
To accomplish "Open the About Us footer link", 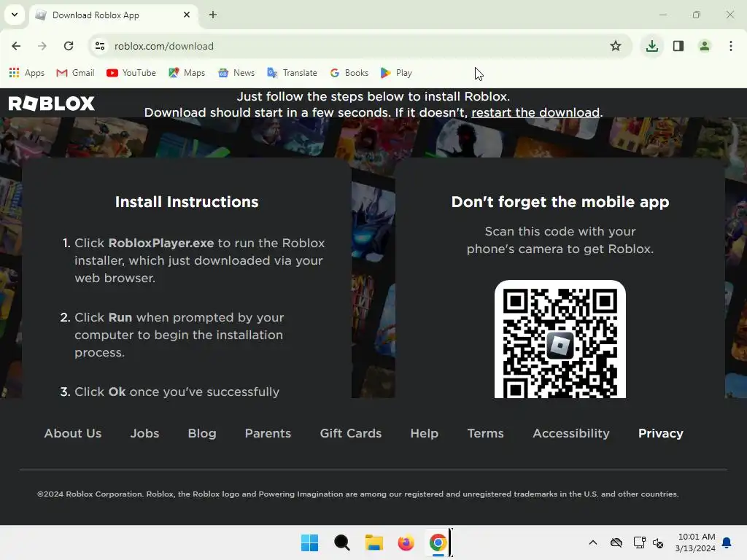I will tap(73, 433).
